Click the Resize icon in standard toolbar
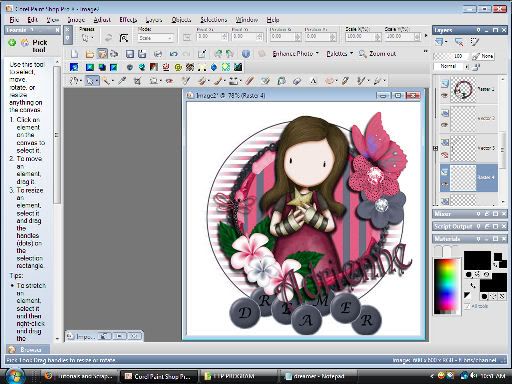 pos(202,54)
